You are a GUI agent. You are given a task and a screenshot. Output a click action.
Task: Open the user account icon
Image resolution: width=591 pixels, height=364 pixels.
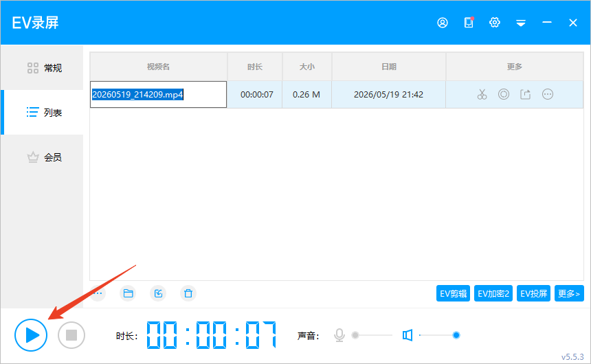click(x=443, y=23)
